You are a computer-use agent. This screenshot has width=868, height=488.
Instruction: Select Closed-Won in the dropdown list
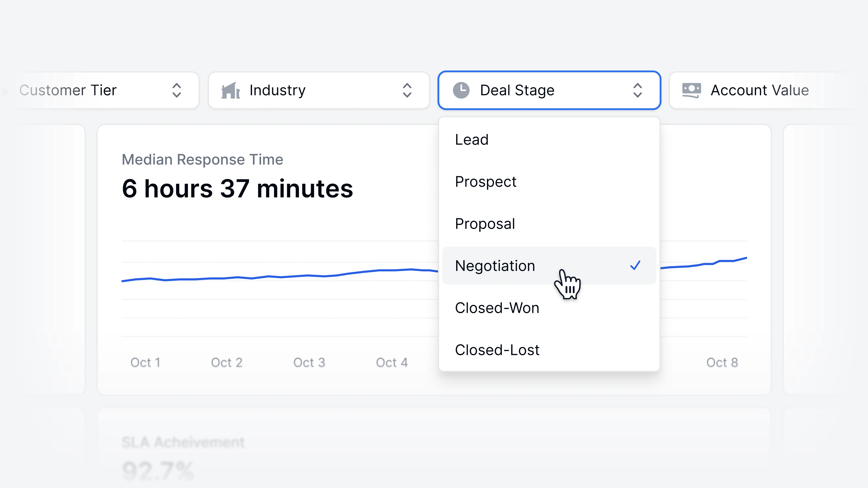point(497,308)
